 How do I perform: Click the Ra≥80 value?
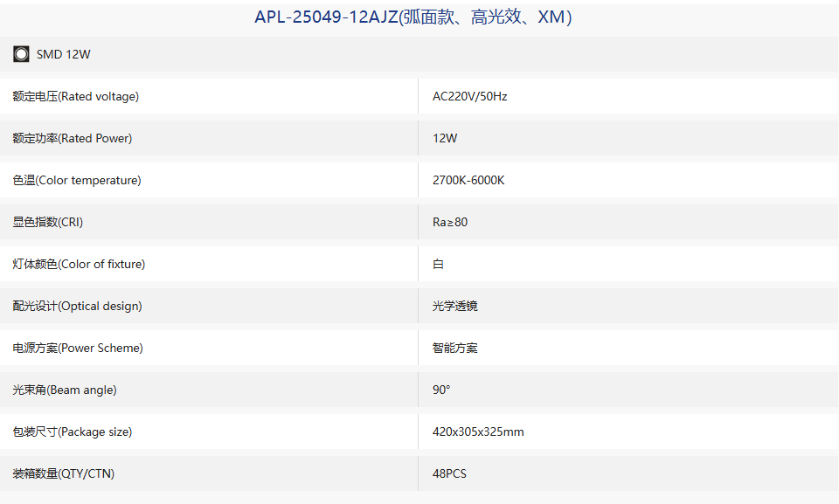pos(450,222)
